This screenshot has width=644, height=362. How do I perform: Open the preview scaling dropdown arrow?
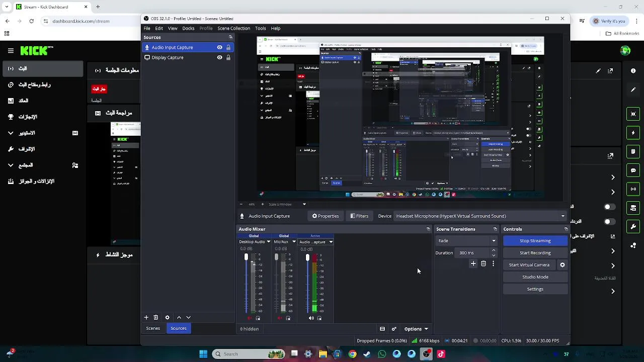[304, 204]
